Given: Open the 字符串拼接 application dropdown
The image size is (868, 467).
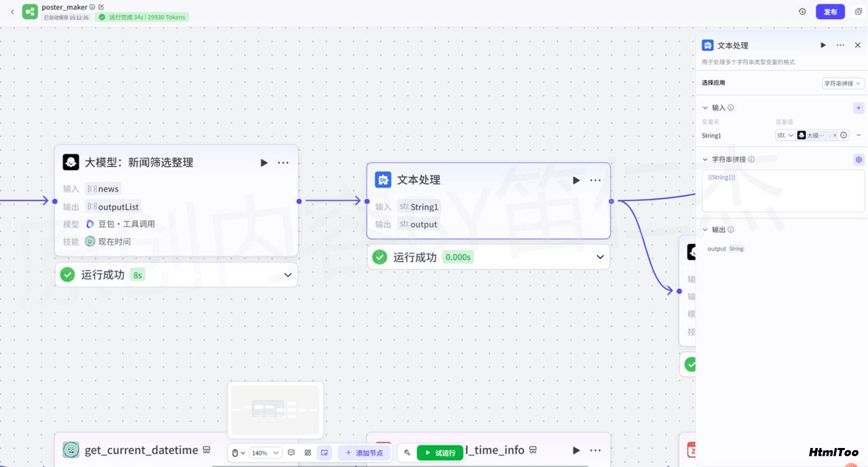Looking at the screenshot, I should pos(843,83).
